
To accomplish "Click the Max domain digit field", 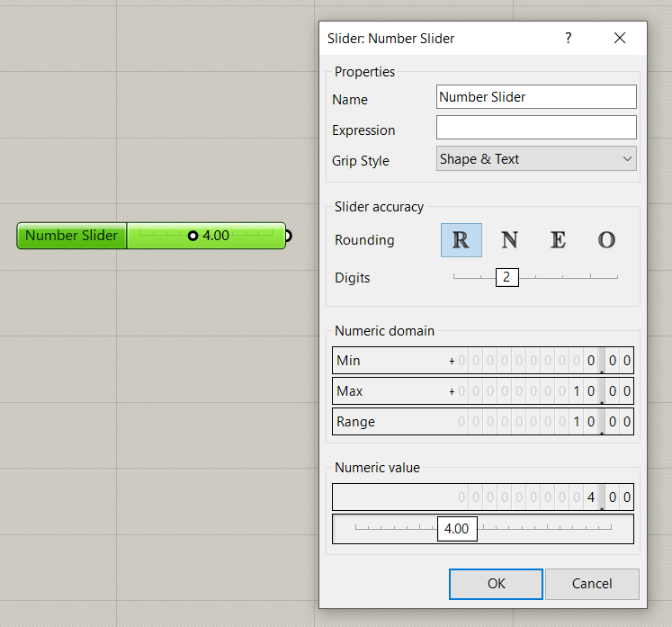I will (483, 390).
